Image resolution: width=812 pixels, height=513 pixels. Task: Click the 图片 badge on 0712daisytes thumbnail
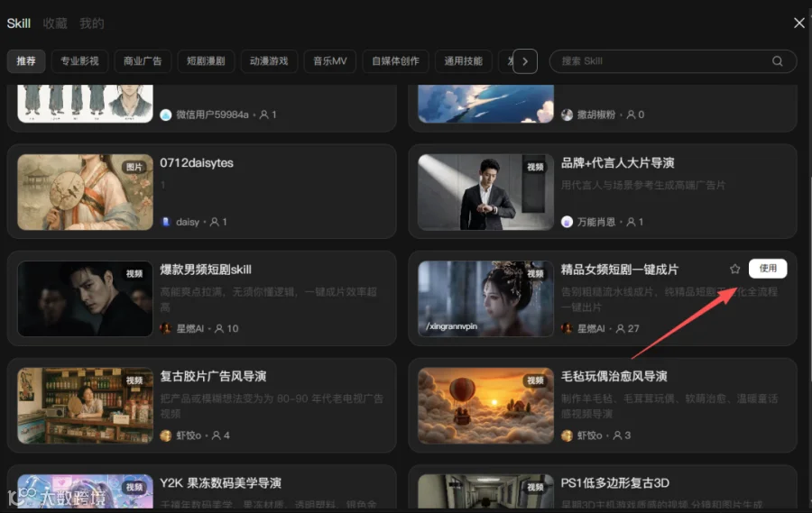(x=134, y=167)
